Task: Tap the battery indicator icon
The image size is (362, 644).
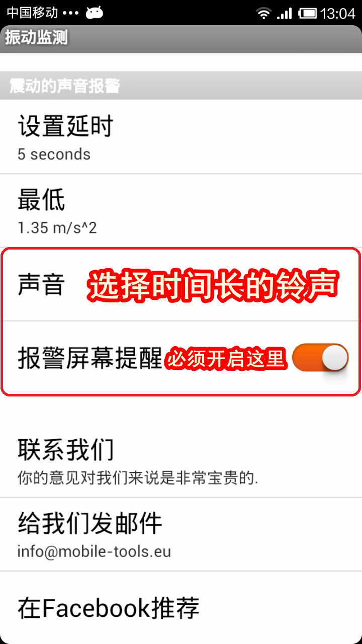Action: [307, 14]
